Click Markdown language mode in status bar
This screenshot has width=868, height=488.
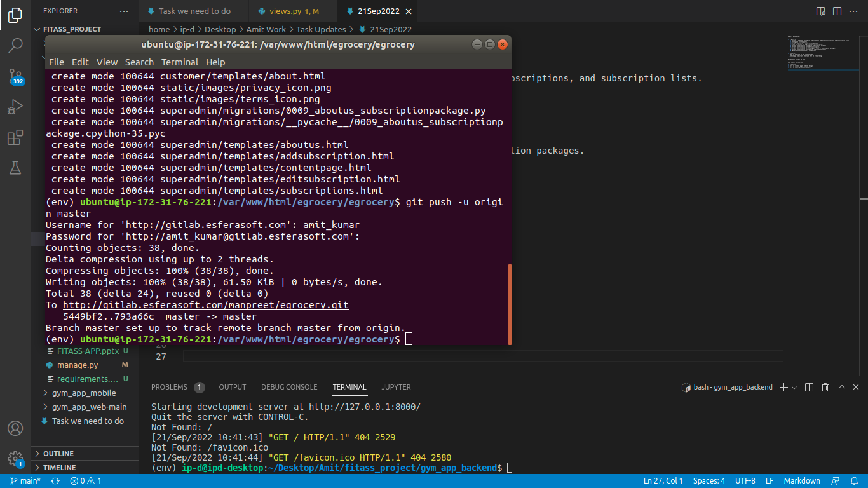click(x=801, y=481)
